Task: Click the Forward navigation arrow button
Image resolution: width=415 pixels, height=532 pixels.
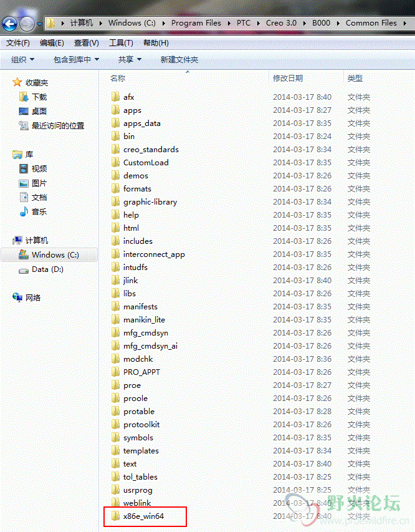Action: 27,24
